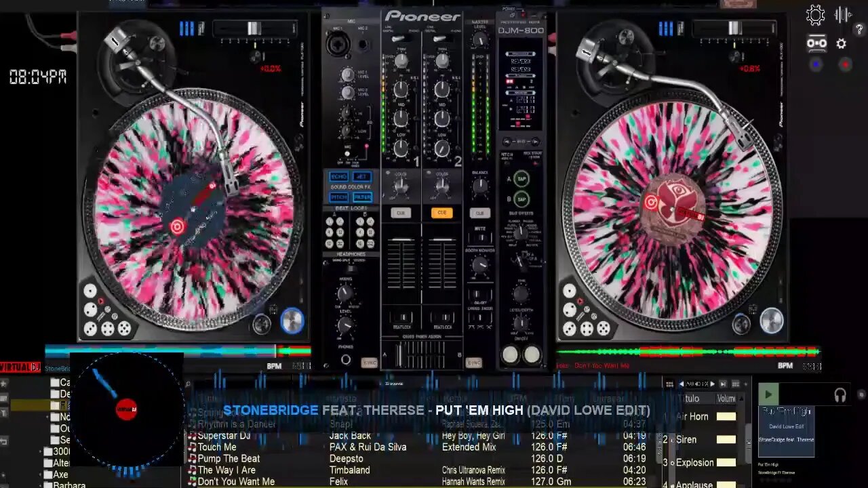Trigger the Explosion sample
The image size is (868, 488).
coord(694,462)
